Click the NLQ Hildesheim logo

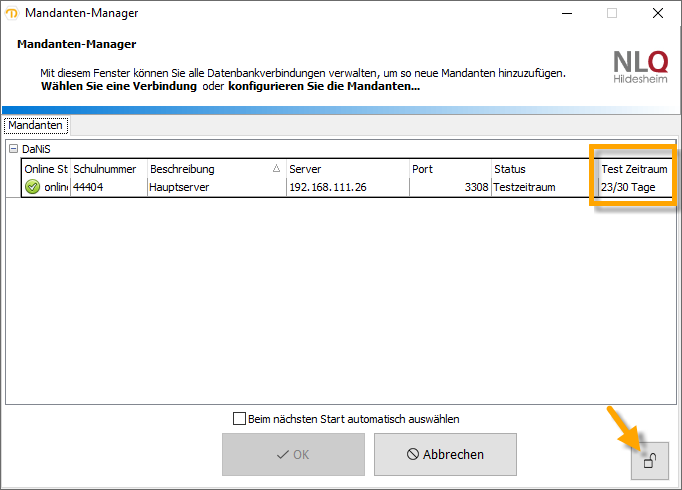[641, 66]
